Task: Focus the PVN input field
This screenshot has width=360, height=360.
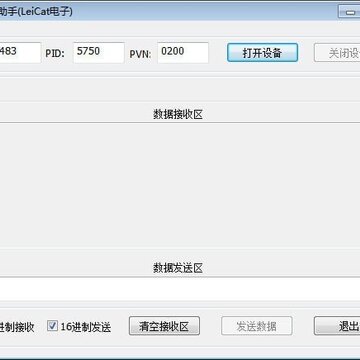Action: pos(183,53)
